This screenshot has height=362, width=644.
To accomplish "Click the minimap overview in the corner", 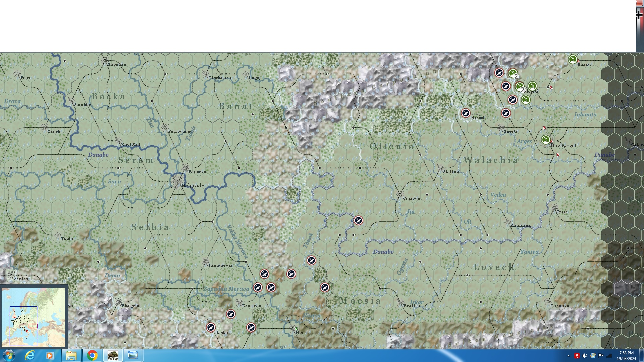I will pyautogui.click(x=34, y=317).
